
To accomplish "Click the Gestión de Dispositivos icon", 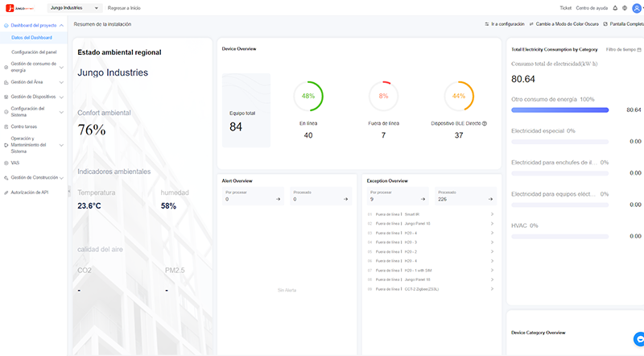I will point(6,97).
